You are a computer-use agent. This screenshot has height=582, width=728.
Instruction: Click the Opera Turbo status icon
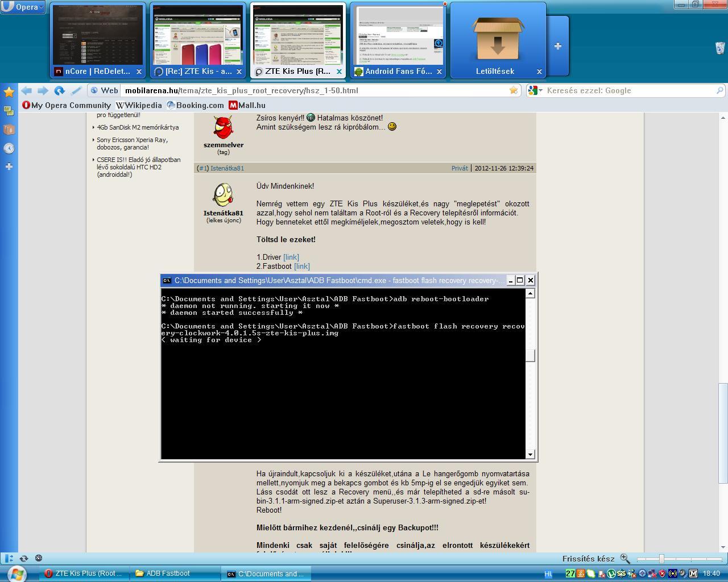(39, 559)
